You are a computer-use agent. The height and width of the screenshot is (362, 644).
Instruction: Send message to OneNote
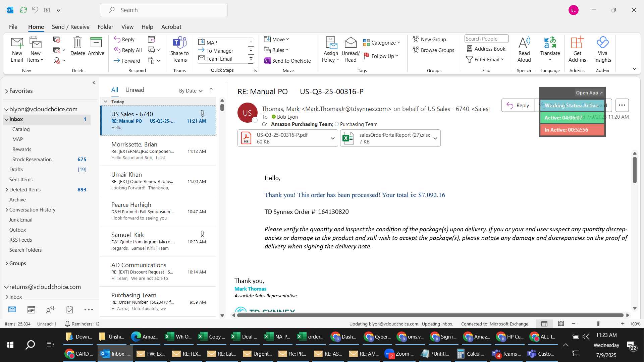pos(287,61)
